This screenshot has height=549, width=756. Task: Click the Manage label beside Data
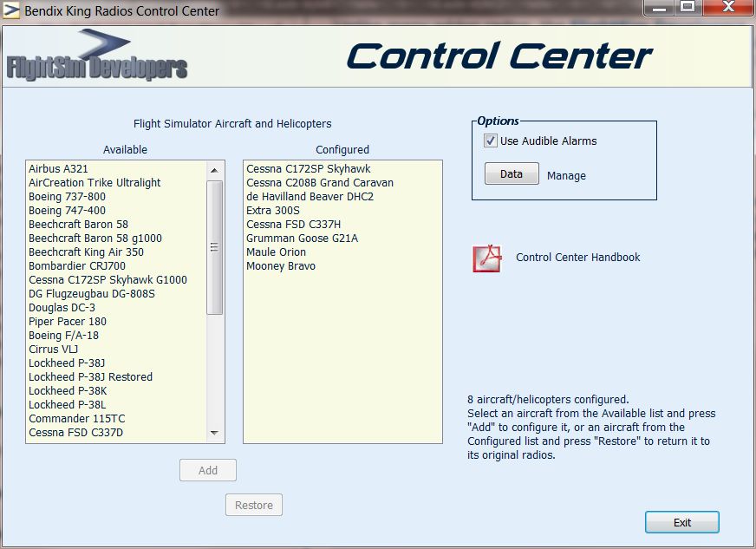(566, 175)
